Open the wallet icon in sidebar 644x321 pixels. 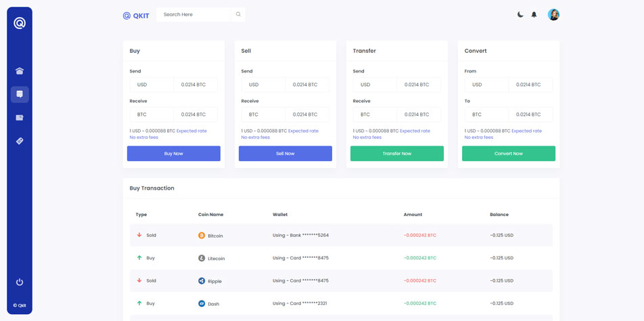pos(20,118)
